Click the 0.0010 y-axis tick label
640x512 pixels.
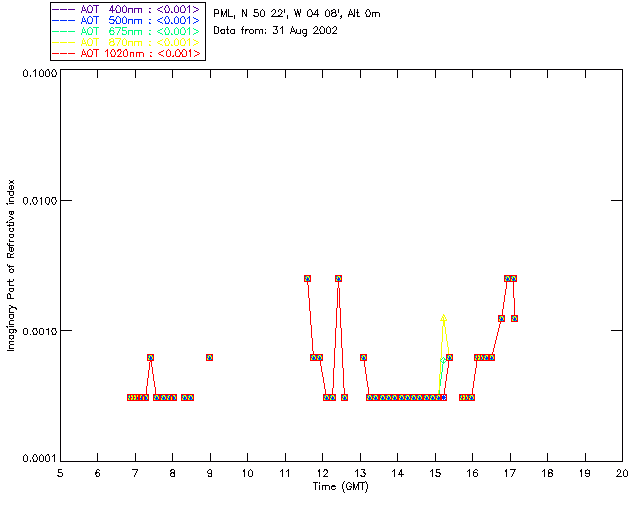point(40,331)
